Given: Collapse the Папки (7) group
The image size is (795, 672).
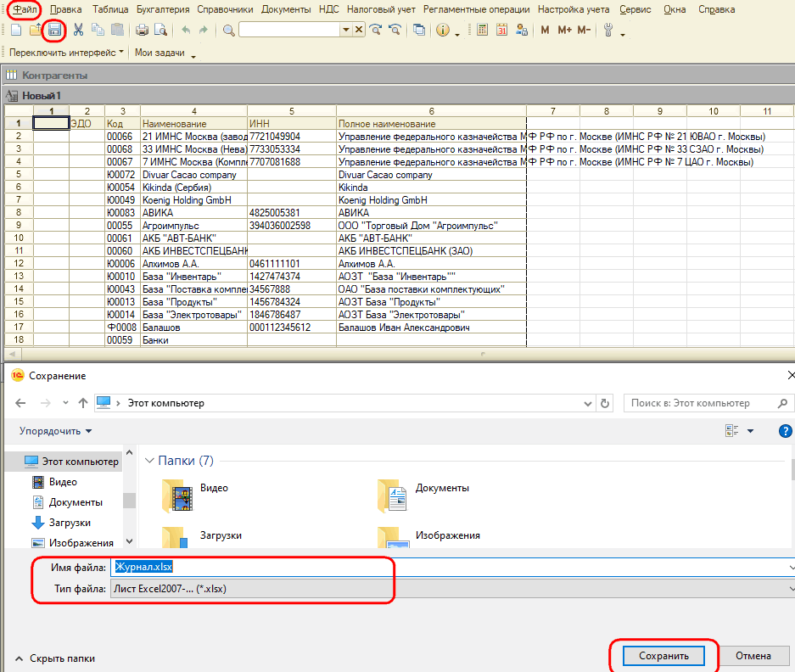Looking at the screenshot, I should tap(149, 461).
